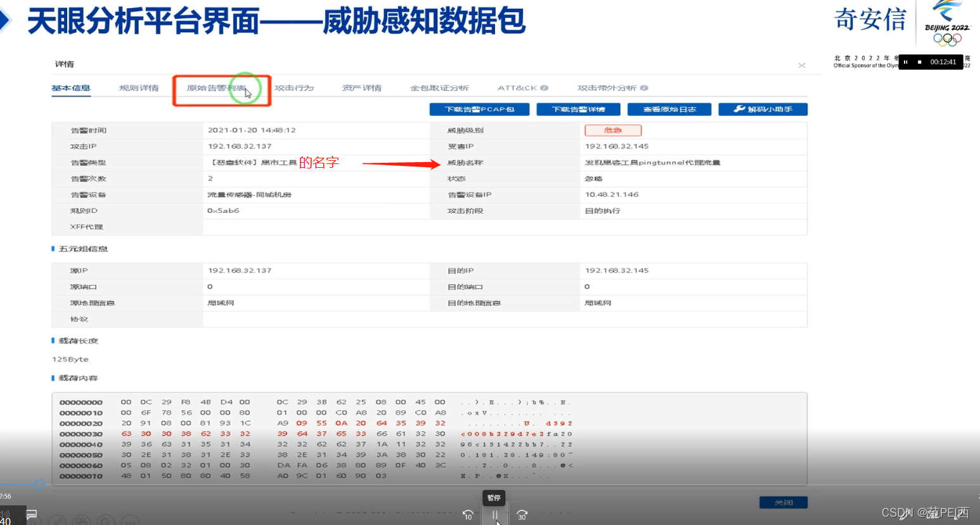Click attacker IP 192.168.32.137 in 攻击IP row
The image size is (980, 525).
pyautogui.click(x=240, y=146)
